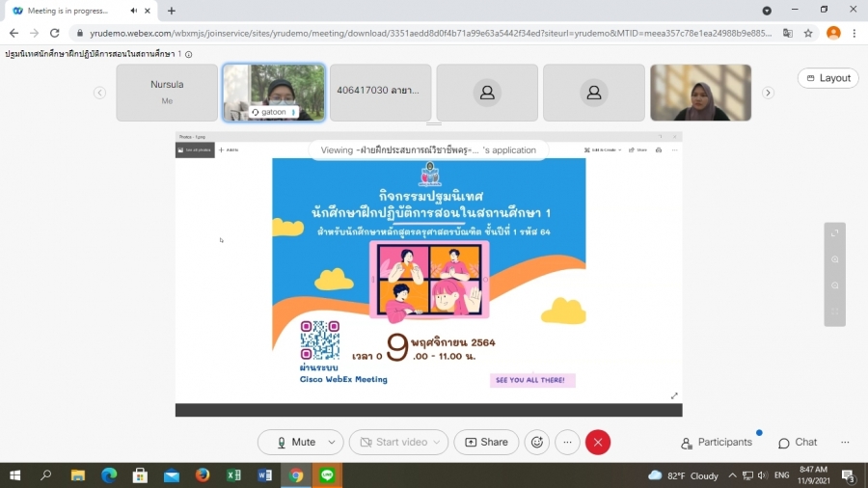Image resolution: width=868 pixels, height=488 pixels.
Task: Start video in the meeting
Action: 392,442
